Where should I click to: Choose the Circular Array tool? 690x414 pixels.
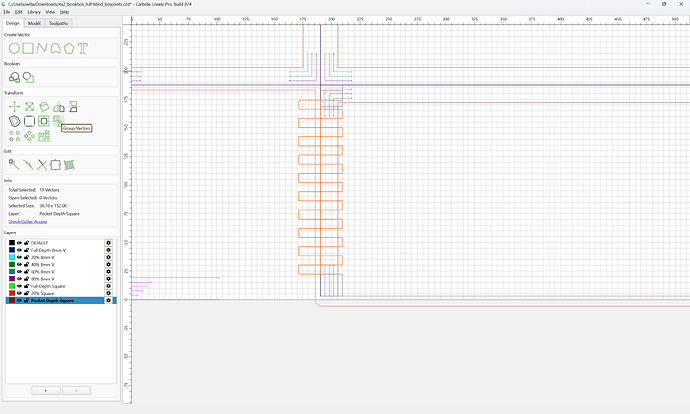pyautogui.click(x=29, y=136)
